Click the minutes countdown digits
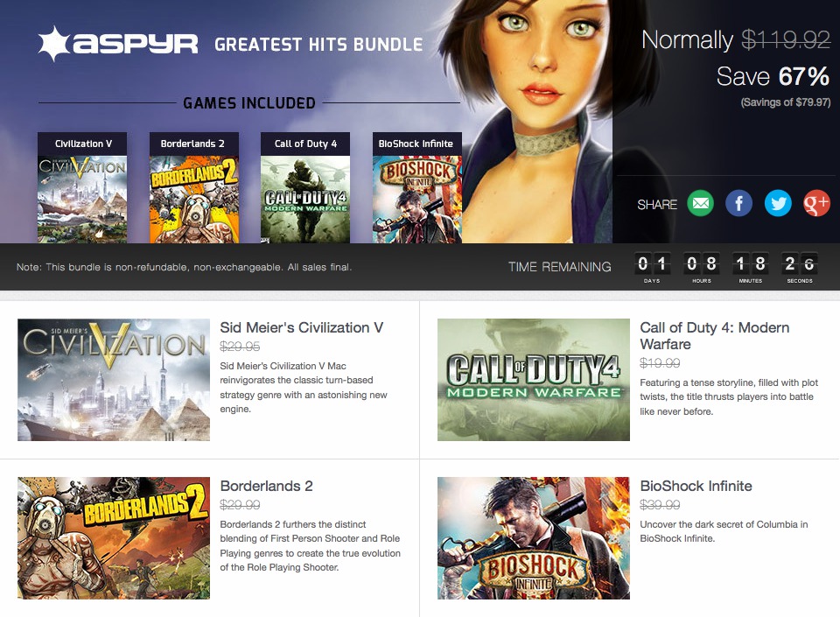The width and height of the screenshot is (840, 617). point(750,263)
